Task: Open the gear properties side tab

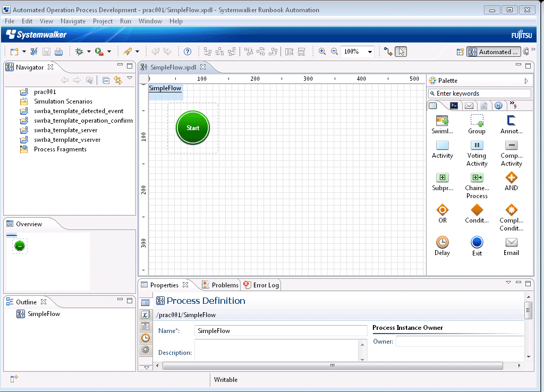Action: tap(146, 350)
